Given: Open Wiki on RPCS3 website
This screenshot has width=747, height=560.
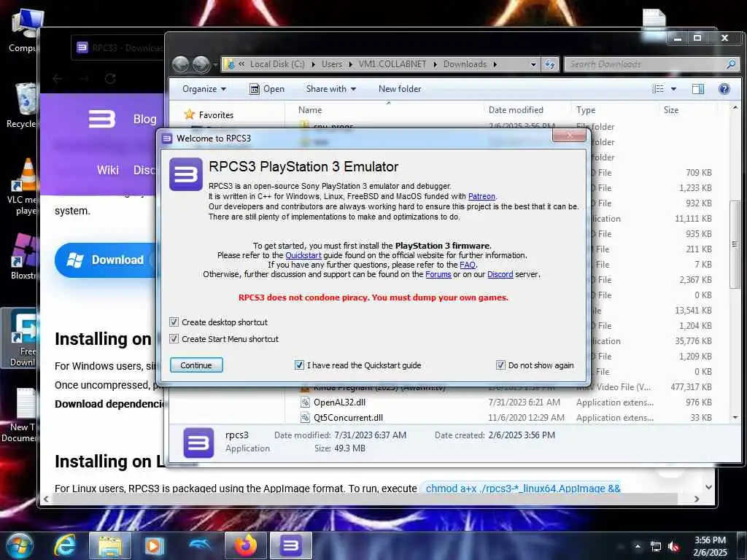Looking at the screenshot, I should click(108, 170).
